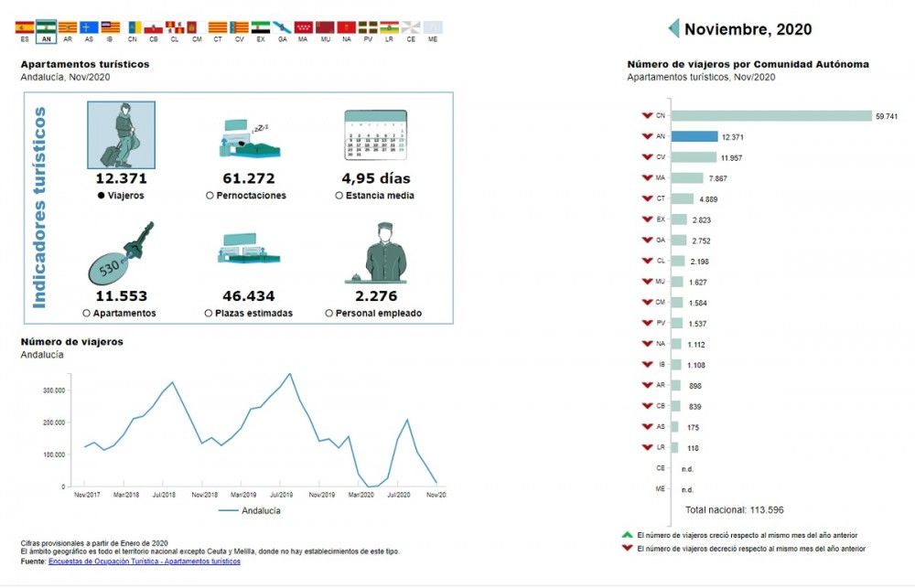
Task: Pick the La Rioja (LR) flag
Action: [389, 27]
